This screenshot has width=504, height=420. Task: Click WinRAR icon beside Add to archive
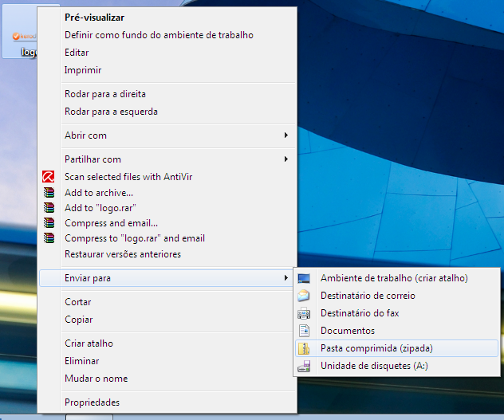coord(49,192)
